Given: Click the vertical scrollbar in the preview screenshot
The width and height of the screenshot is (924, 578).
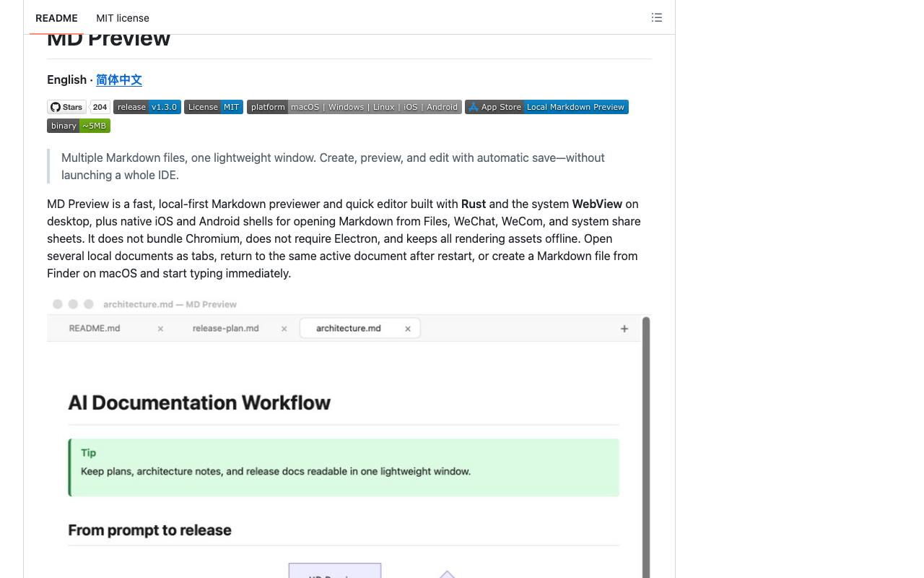Looking at the screenshot, I should click(646, 447).
